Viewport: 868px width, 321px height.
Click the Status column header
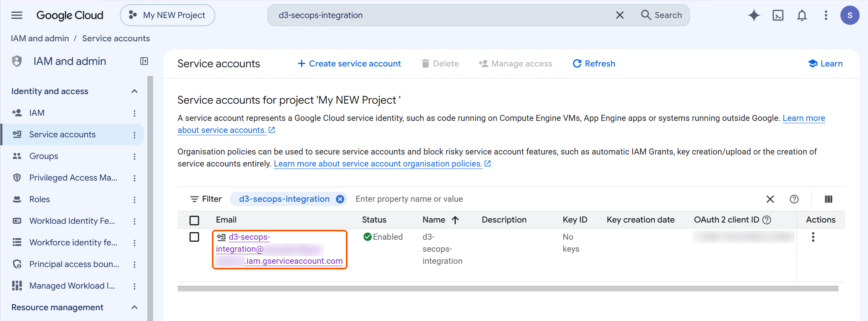point(374,220)
